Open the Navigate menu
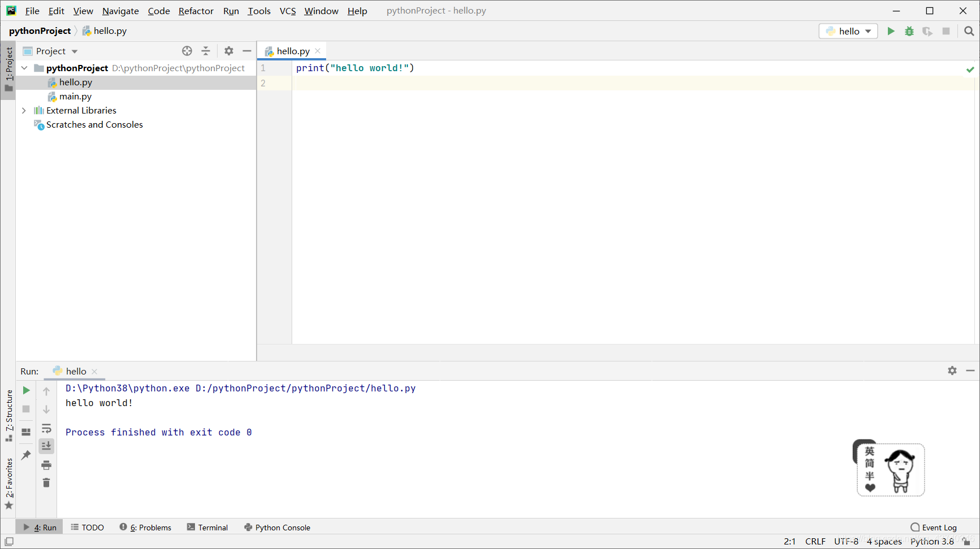 click(x=120, y=11)
